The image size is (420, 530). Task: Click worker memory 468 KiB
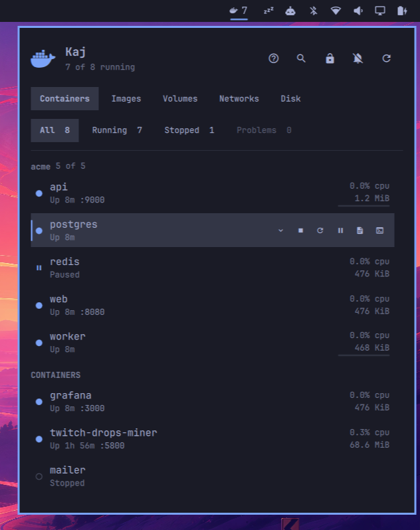pos(371,347)
